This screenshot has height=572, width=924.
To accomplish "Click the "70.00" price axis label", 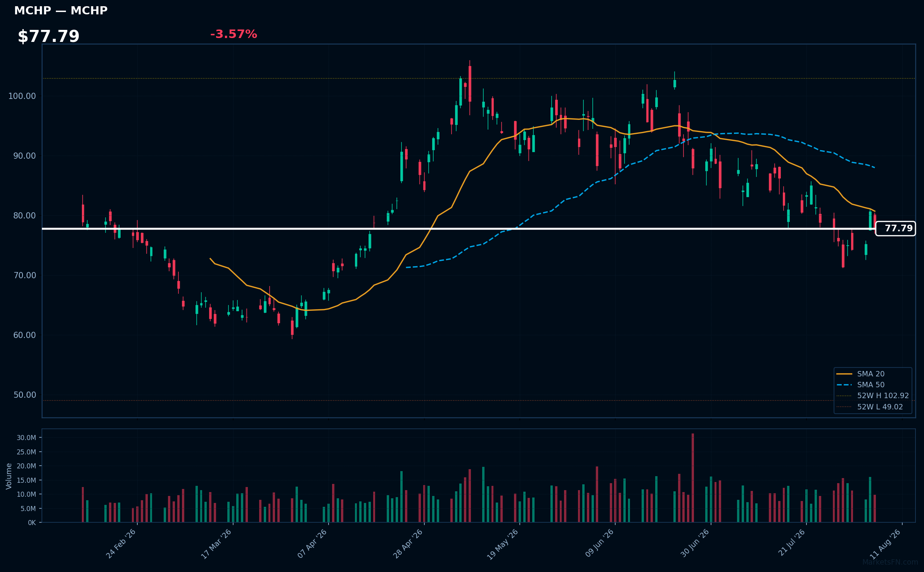I will [24, 275].
